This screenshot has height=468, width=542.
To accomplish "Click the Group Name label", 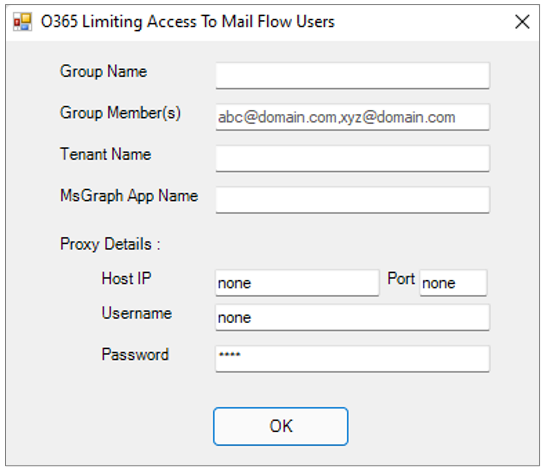I will [104, 72].
